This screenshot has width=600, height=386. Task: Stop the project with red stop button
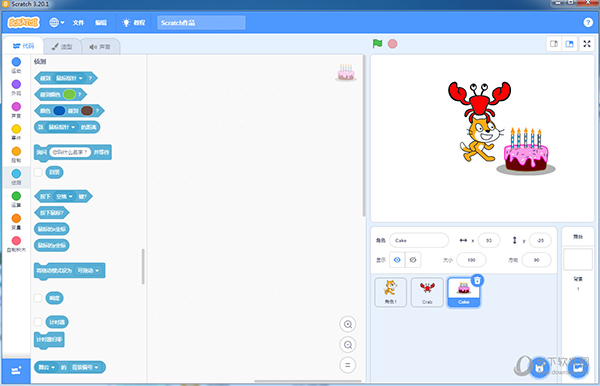pyautogui.click(x=392, y=44)
